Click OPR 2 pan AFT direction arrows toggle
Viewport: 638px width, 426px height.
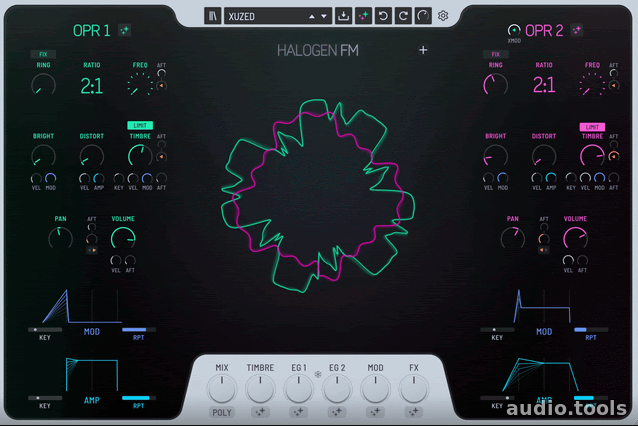click(544, 250)
